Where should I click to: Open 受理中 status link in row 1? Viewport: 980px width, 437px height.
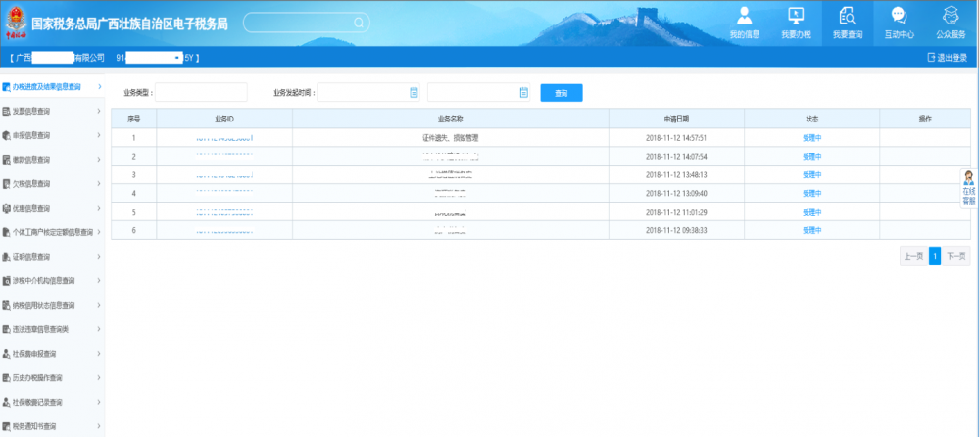[x=811, y=138]
